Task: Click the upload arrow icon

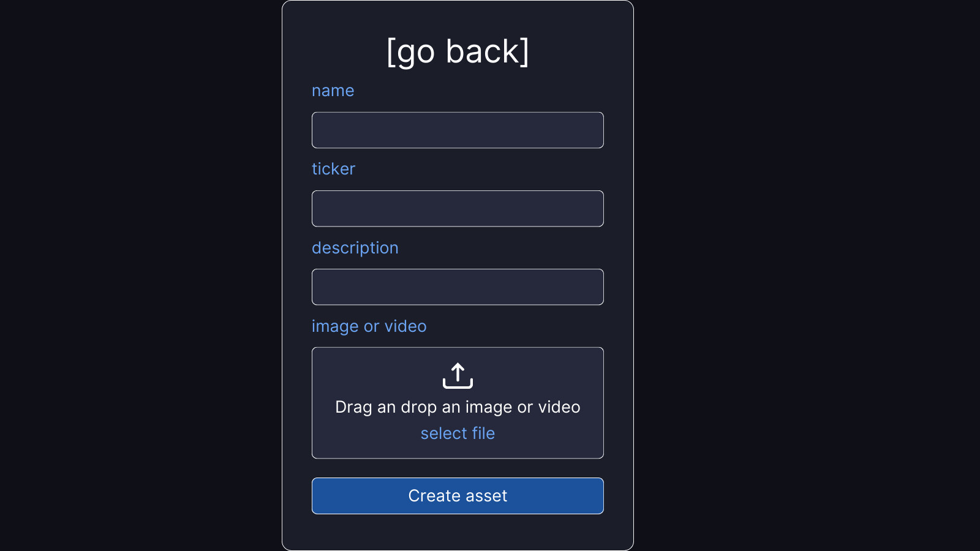Action: pyautogui.click(x=458, y=376)
